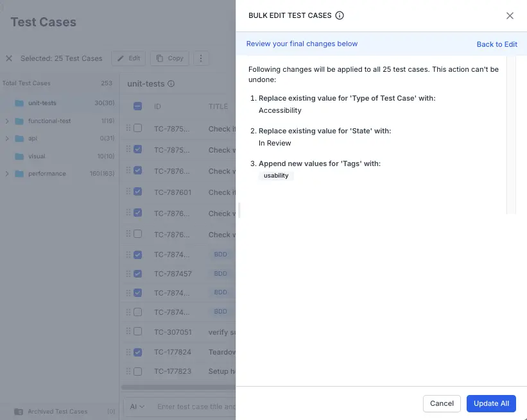
Task: Close the bulk edit panel with X icon
Action: 510,15
